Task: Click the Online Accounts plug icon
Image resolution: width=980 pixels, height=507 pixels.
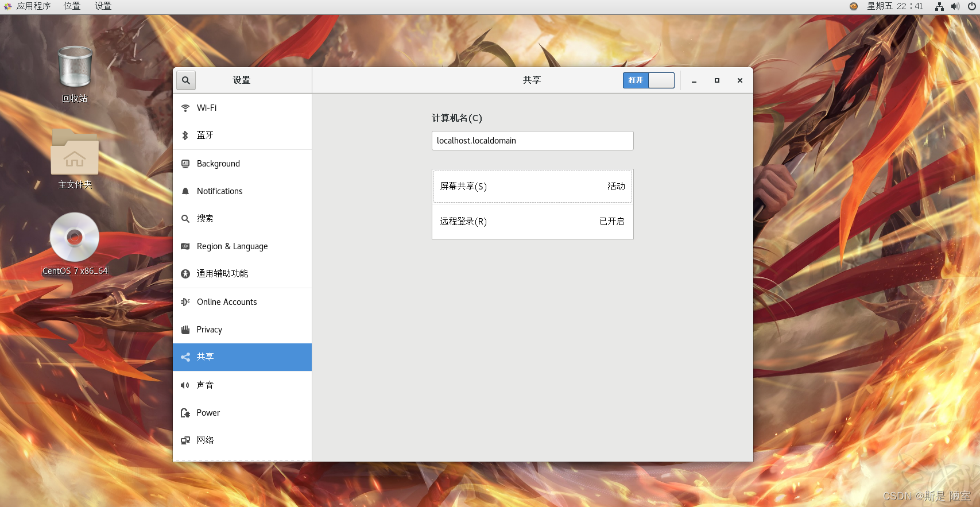Action: 185,302
